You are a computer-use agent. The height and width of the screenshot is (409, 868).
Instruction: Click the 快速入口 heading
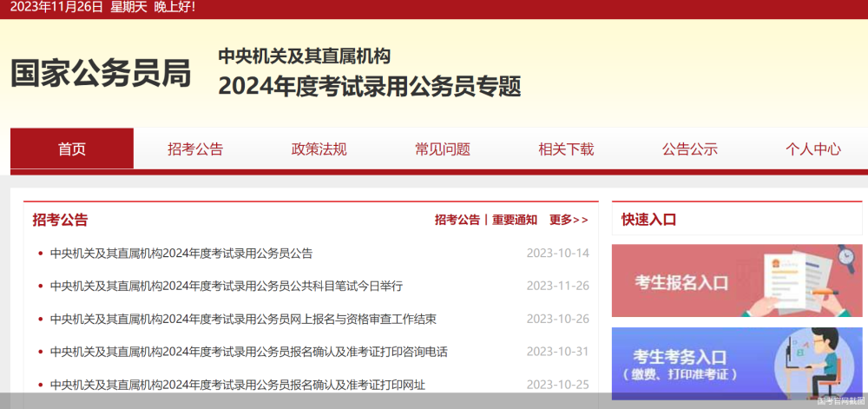point(648,220)
